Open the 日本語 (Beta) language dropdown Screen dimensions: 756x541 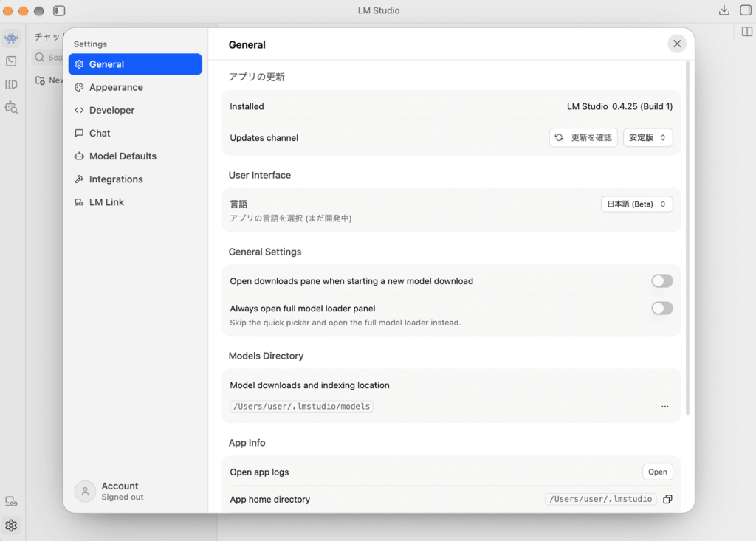pos(636,204)
